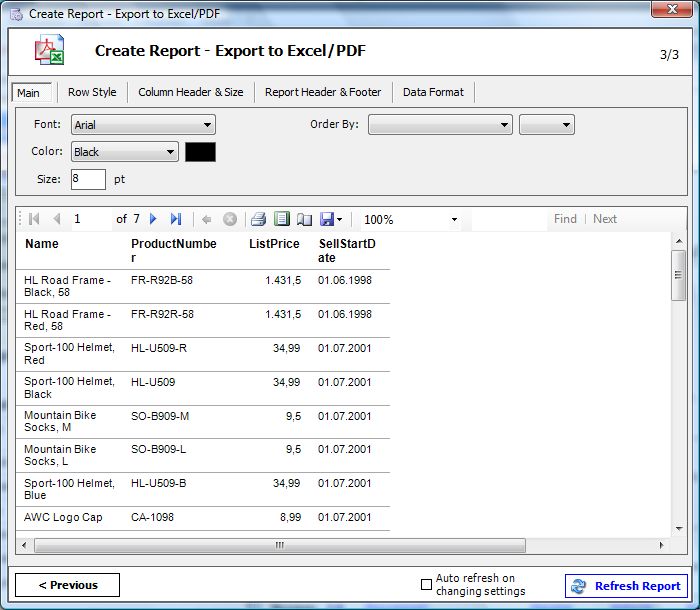Click the scroll down arrow of report
This screenshot has width=700, height=610.
[x=679, y=529]
